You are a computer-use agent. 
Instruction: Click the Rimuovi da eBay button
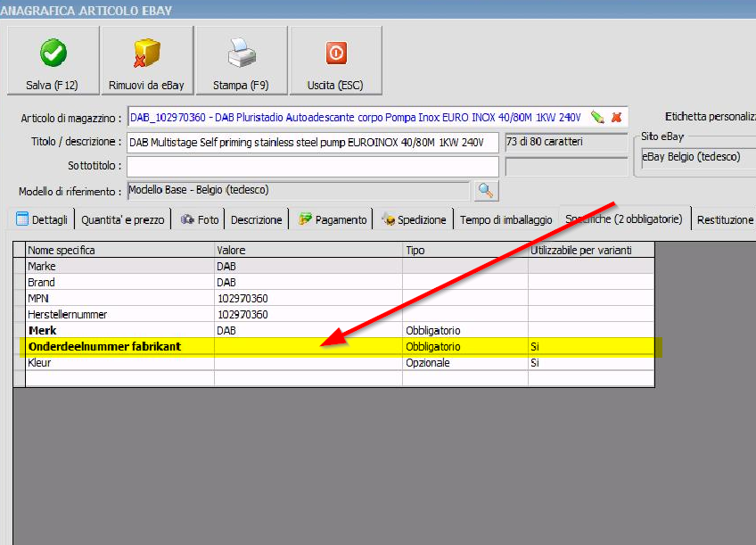point(146,61)
